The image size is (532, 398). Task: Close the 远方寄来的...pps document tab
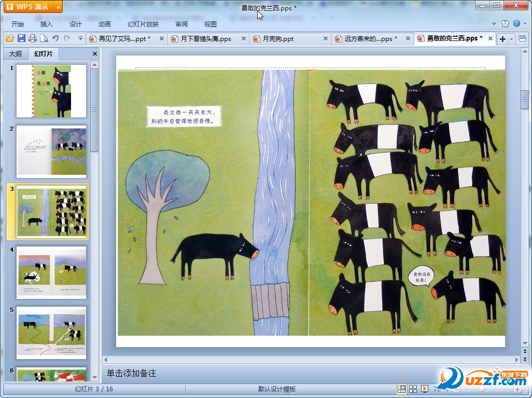click(408, 39)
